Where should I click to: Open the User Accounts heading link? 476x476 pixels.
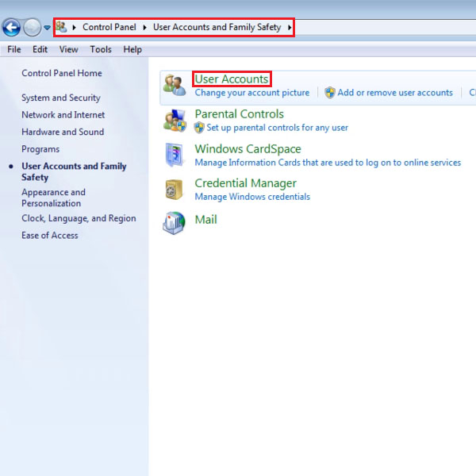click(x=232, y=79)
